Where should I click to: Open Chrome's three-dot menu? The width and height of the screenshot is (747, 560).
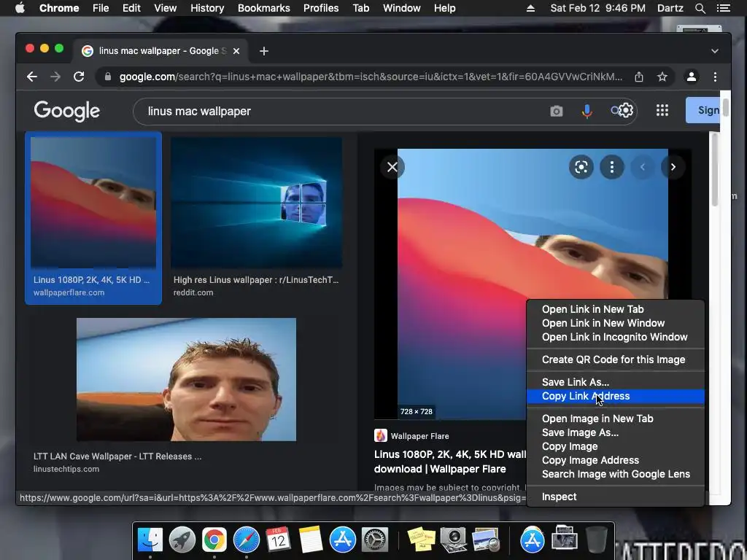pyautogui.click(x=715, y=77)
